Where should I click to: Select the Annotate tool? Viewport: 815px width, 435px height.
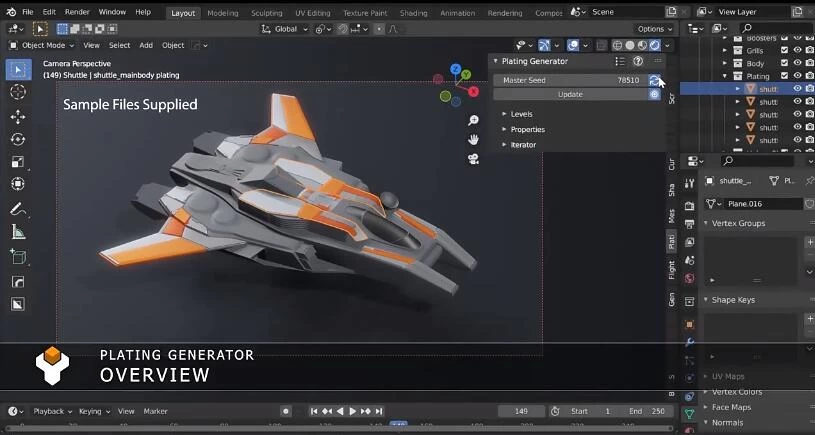point(17,209)
